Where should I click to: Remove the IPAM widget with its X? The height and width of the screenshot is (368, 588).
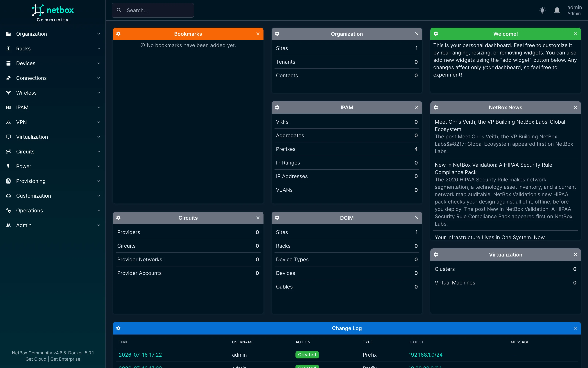coord(417,107)
